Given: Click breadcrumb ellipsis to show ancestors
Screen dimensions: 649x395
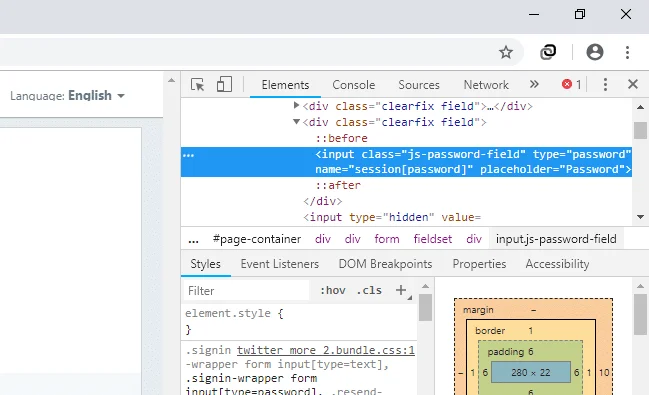Looking at the screenshot, I should pos(193,240).
